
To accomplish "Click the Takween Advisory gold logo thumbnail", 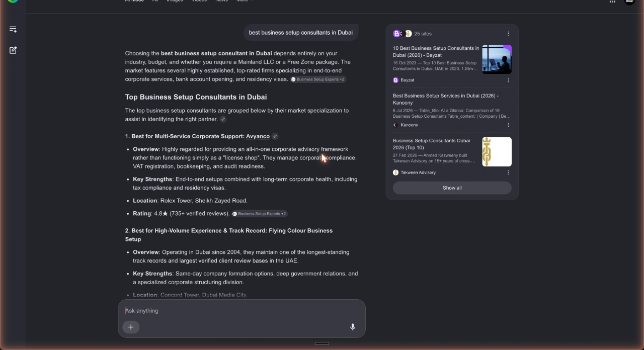I will [x=497, y=152].
